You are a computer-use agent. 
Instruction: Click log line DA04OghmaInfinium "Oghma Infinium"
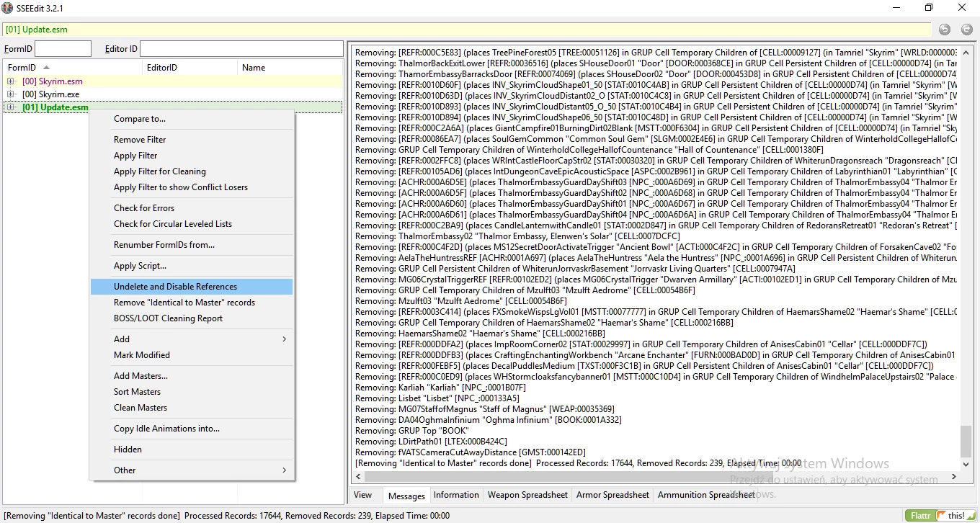tap(489, 419)
